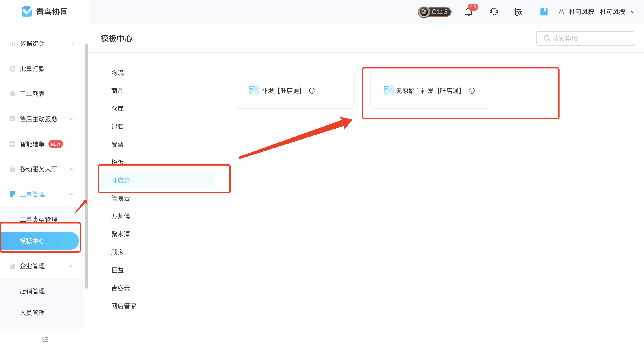This screenshot has height=349, width=644.
Task: Open customer support headset icon
Action: [494, 12]
